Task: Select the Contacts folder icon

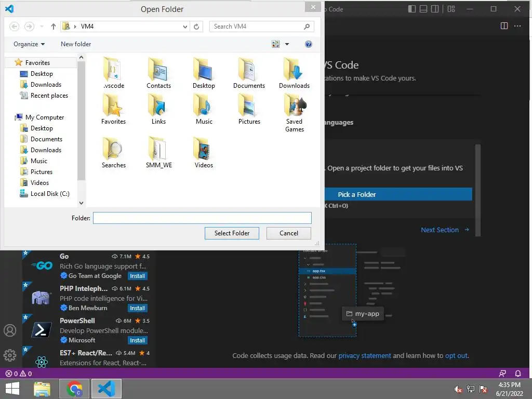Action: tap(158, 73)
